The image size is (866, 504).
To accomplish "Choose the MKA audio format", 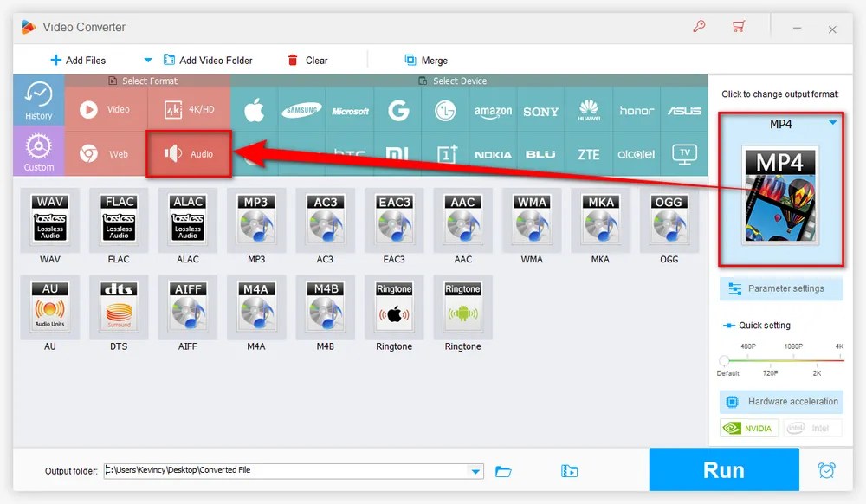I will coord(600,220).
